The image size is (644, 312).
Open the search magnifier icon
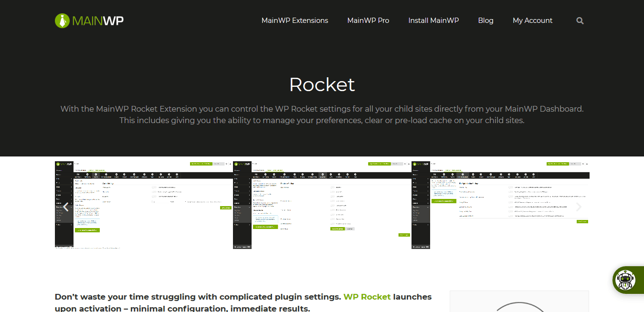[580, 21]
